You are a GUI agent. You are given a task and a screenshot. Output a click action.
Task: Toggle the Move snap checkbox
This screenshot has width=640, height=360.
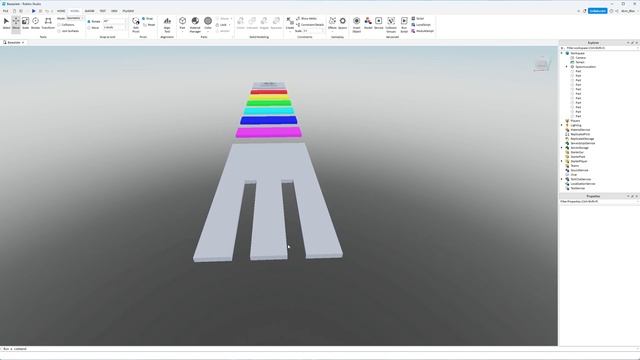tap(89, 27)
